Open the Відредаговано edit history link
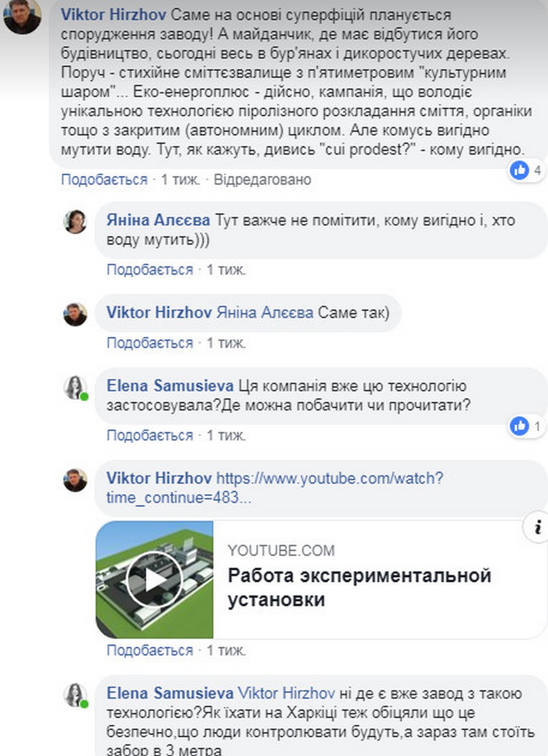Screen dimensions: 548x756 tap(262, 179)
